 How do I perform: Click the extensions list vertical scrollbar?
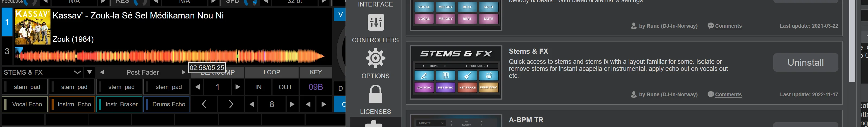[x=852, y=41]
